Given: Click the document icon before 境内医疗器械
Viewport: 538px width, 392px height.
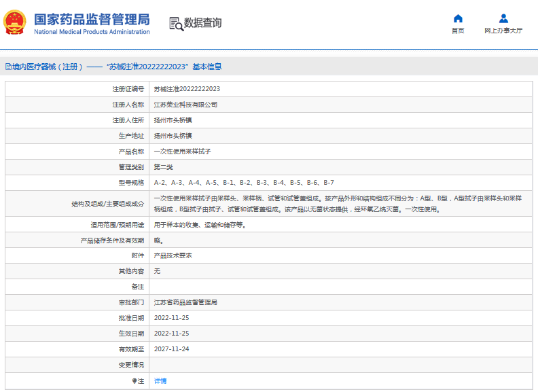Looking at the screenshot, I should (x=8, y=67).
